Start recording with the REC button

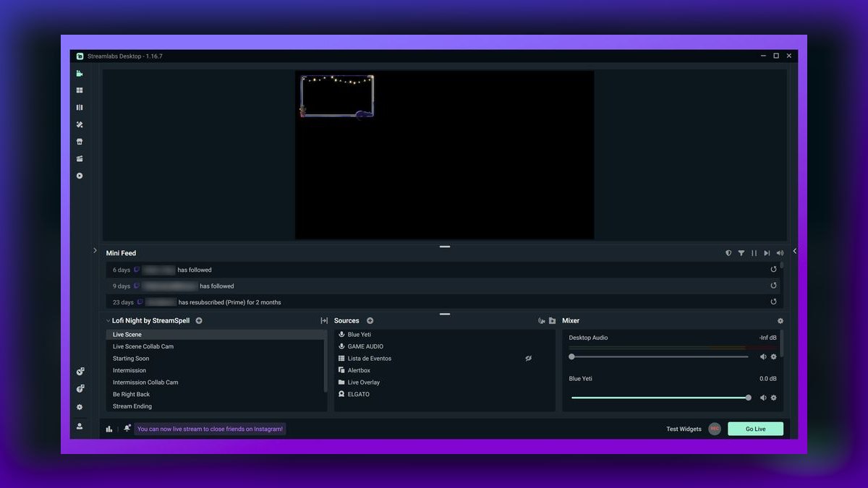pos(715,429)
